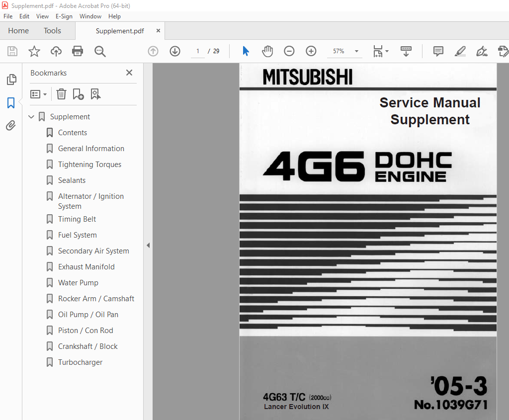
Task: Jump to the General Information bookmark
Action: [91, 149]
